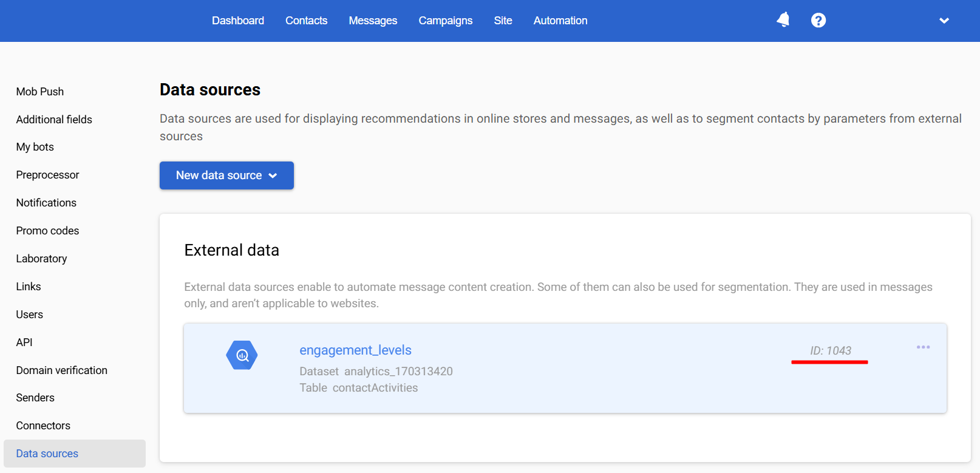The width and height of the screenshot is (980, 473).
Task: Click the External data heading
Action: click(232, 250)
